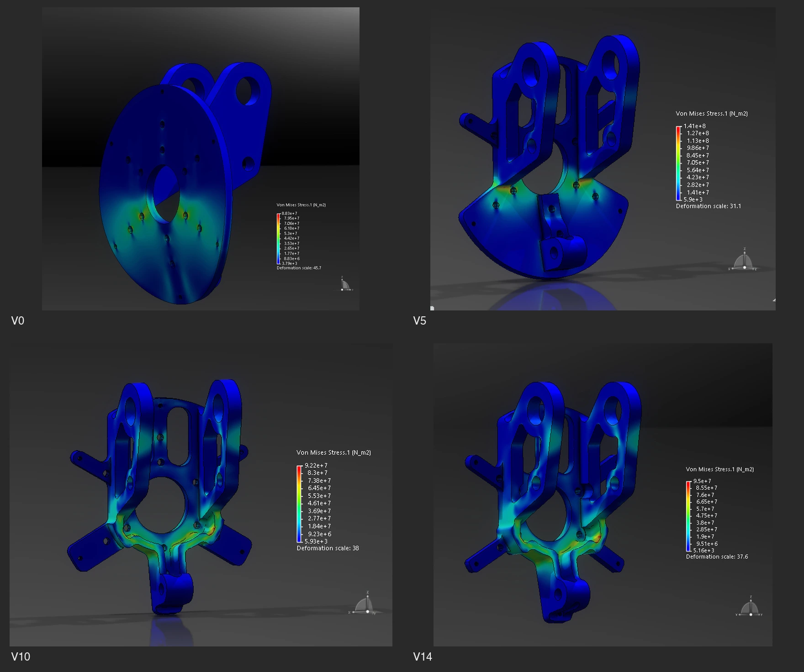Image resolution: width=804 pixels, height=672 pixels.
Task: Select the V0 stress color scale bar
Action: [x=278, y=238]
